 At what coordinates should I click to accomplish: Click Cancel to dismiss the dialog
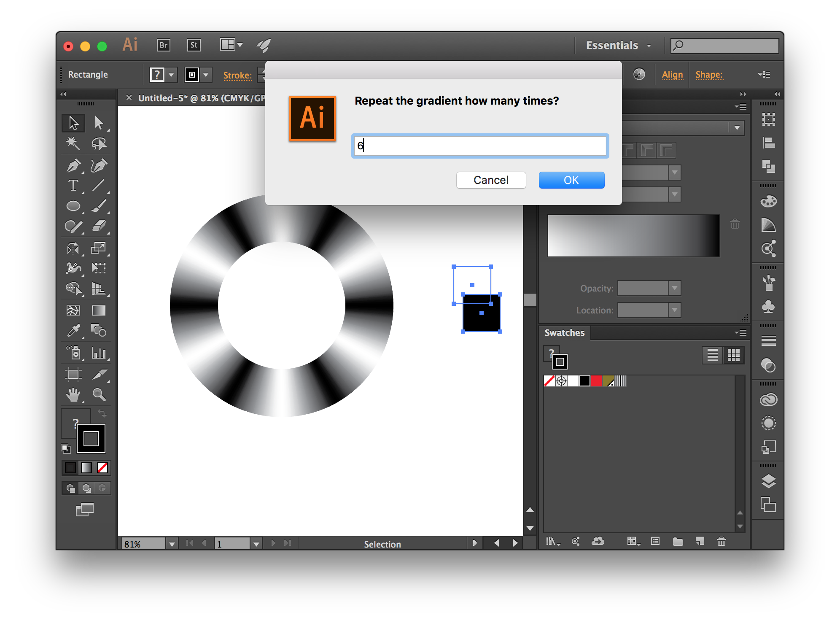pos(490,180)
